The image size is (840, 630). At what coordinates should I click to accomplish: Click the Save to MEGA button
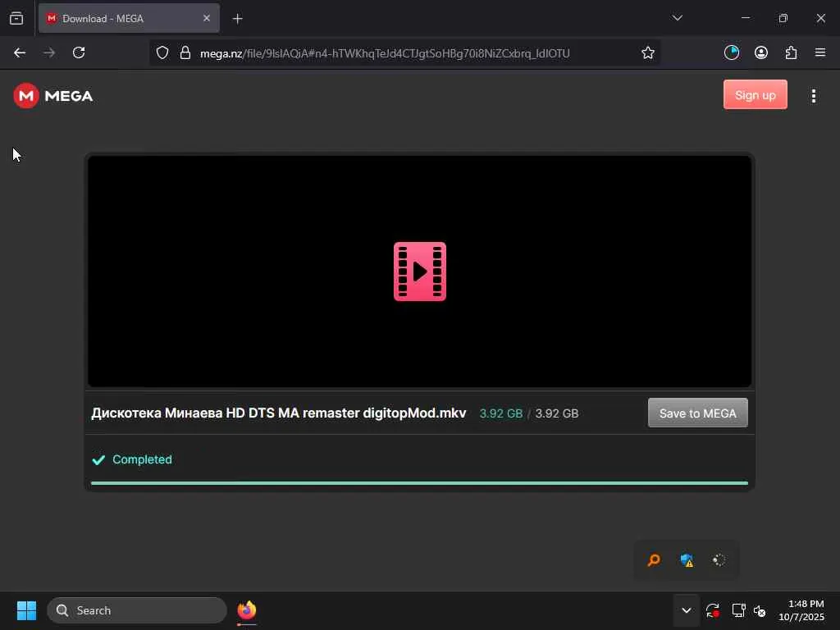(697, 413)
